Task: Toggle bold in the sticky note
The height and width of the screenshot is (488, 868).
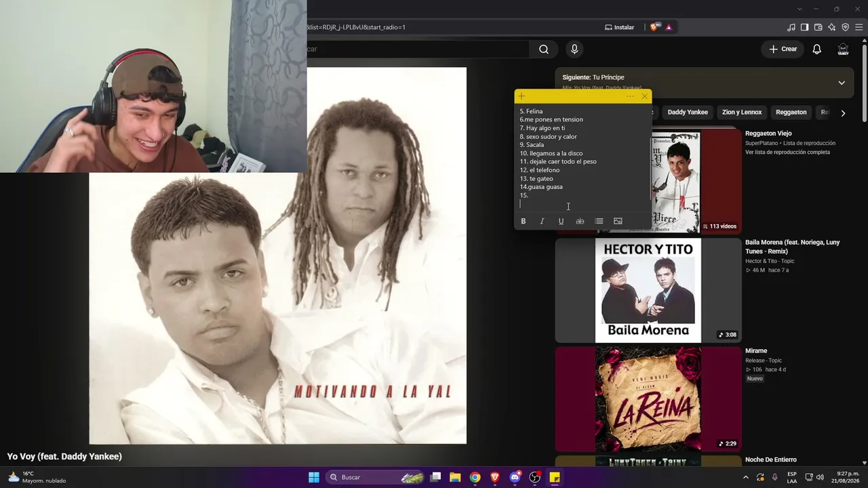Action: 523,221
